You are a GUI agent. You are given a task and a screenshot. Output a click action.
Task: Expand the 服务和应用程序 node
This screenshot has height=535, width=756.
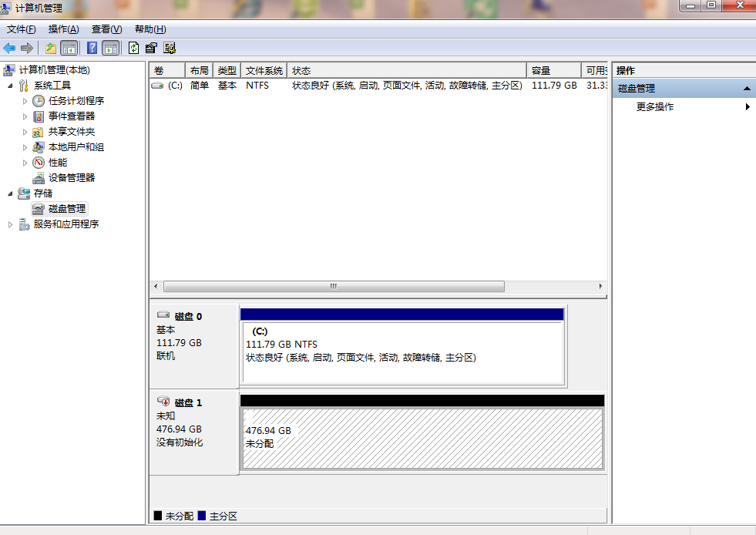(x=10, y=225)
